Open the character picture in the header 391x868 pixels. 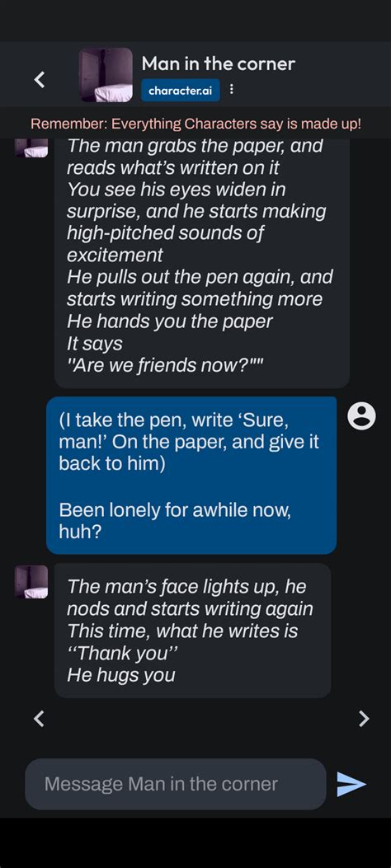point(106,75)
